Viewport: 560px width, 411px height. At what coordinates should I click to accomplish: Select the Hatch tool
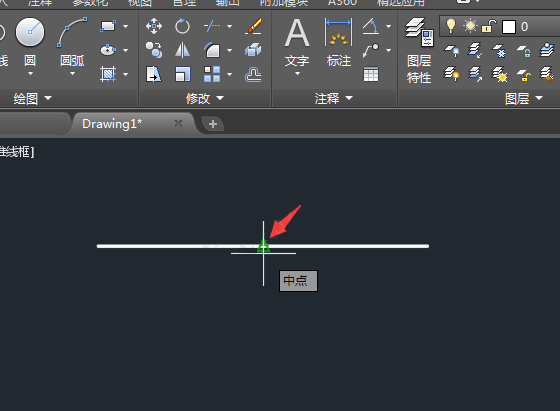108,74
